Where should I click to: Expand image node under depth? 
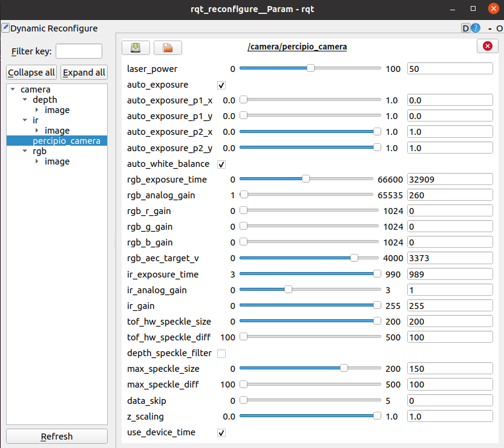point(37,110)
